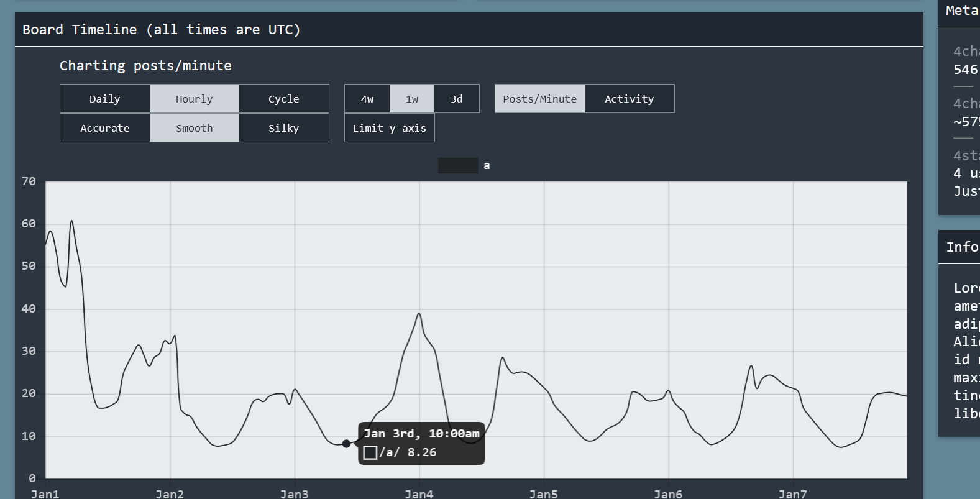Click the Jan1 x-axis label
Image resolution: width=980 pixels, height=499 pixels.
click(x=45, y=494)
